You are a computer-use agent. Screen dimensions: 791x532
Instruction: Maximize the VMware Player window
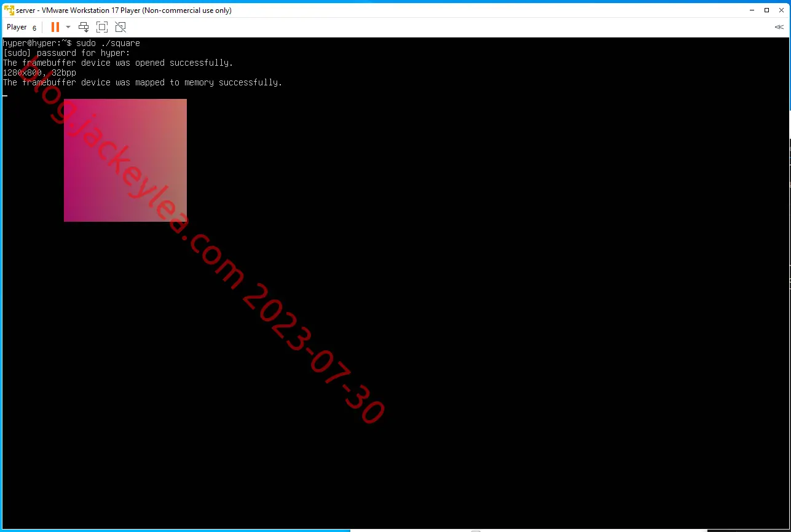click(x=766, y=10)
